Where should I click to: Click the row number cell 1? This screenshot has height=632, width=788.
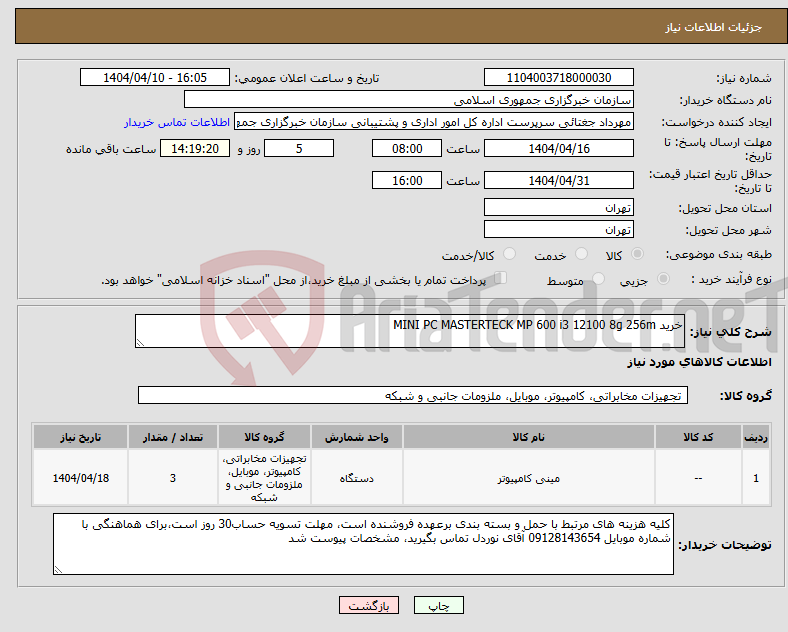click(x=756, y=478)
